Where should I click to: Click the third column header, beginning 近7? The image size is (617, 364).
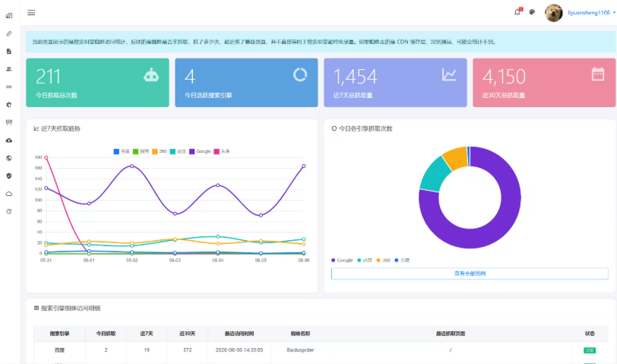point(147,334)
